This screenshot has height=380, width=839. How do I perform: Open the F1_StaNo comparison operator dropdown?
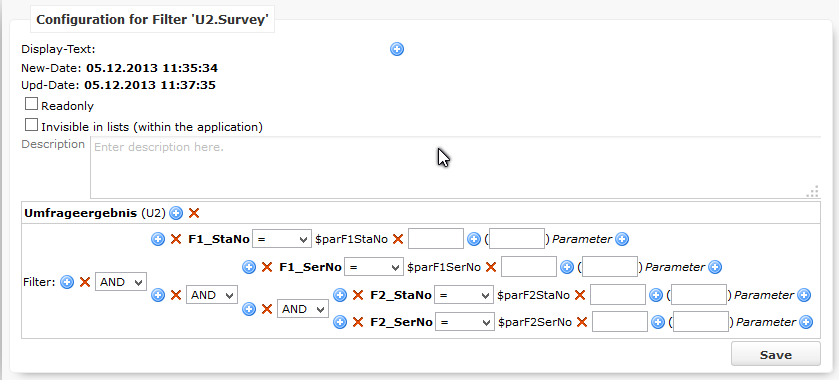click(x=281, y=239)
